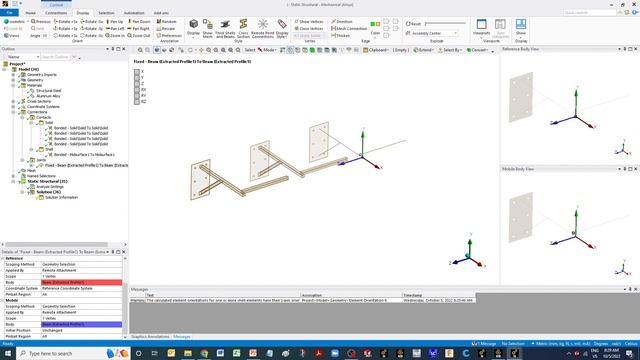Switch to the Graphics Annotations tab
This screenshot has width=640, height=360.
coord(150,337)
